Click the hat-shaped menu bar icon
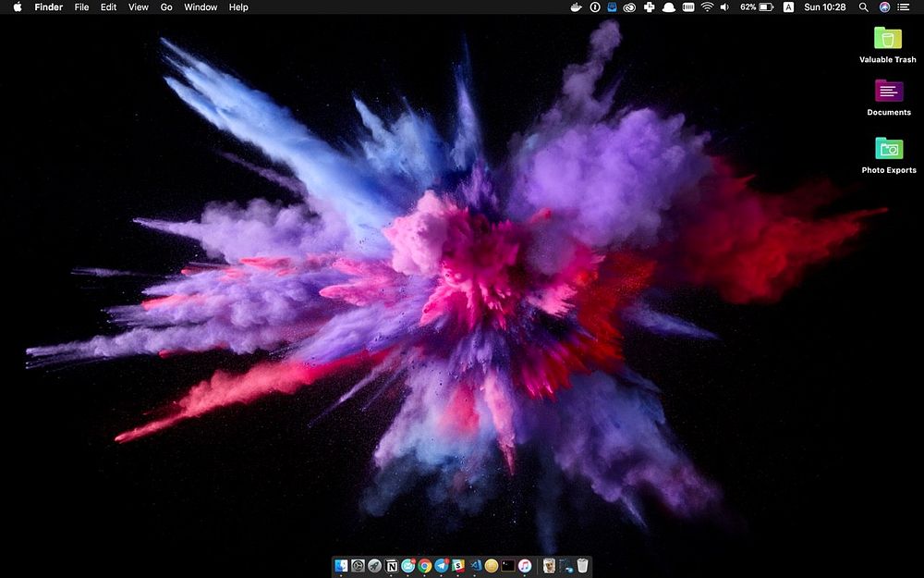 click(668, 7)
